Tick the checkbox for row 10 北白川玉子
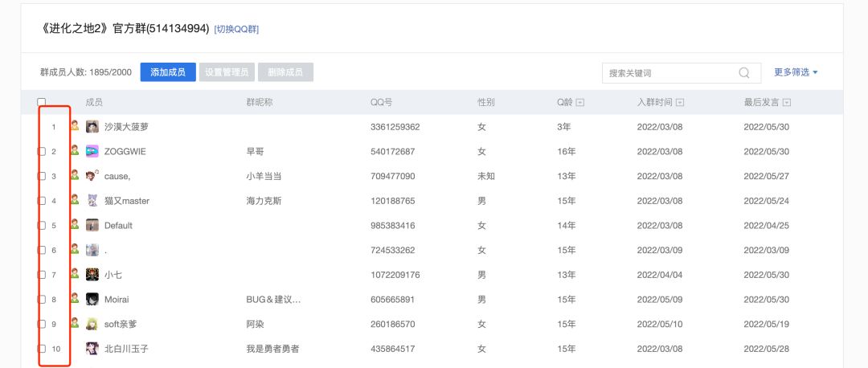 pyautogui.click(x=42, y=349)
